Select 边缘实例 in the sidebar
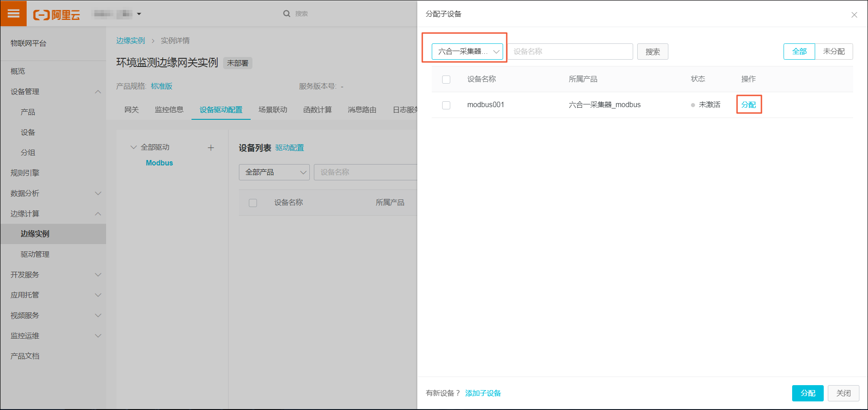This screenshot has height=410, width=868. 53,234
